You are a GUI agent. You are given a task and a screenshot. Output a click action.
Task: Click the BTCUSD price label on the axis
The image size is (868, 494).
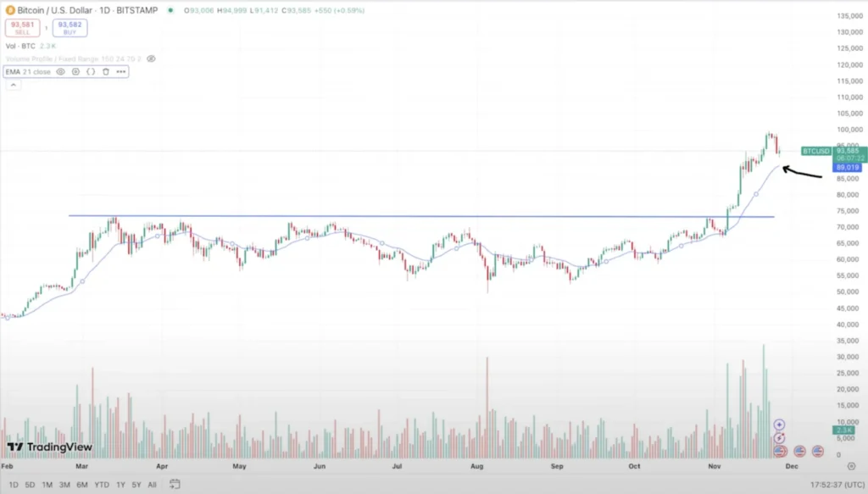tap(815, 151)
